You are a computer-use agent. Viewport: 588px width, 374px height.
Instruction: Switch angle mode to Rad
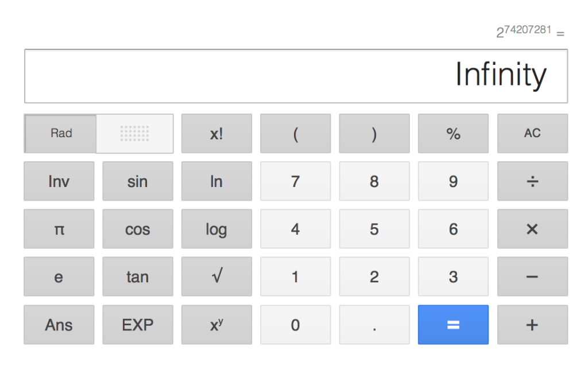60,134
